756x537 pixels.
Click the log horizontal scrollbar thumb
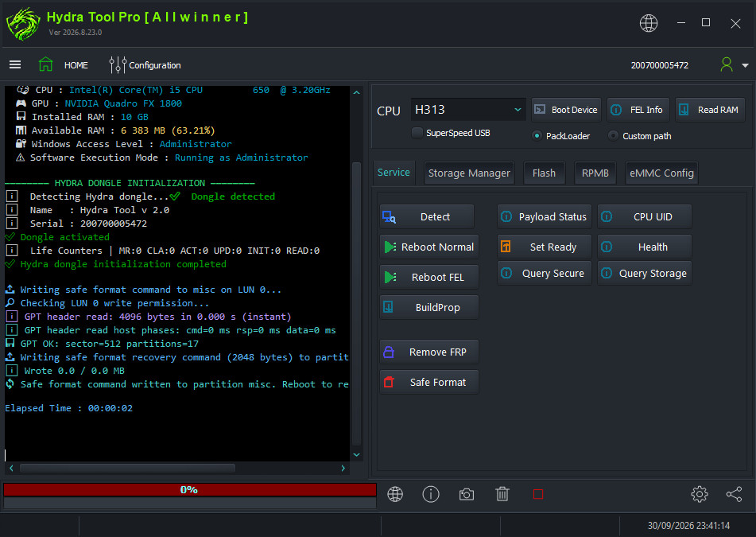coord(127,468)
